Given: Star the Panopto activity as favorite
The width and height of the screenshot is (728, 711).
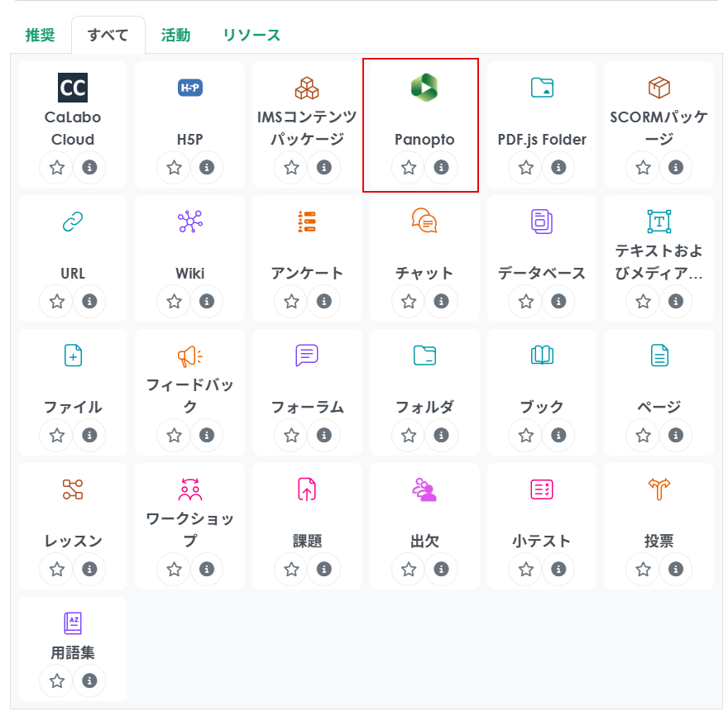Looking at the screenshot, I should pos(409,168).
